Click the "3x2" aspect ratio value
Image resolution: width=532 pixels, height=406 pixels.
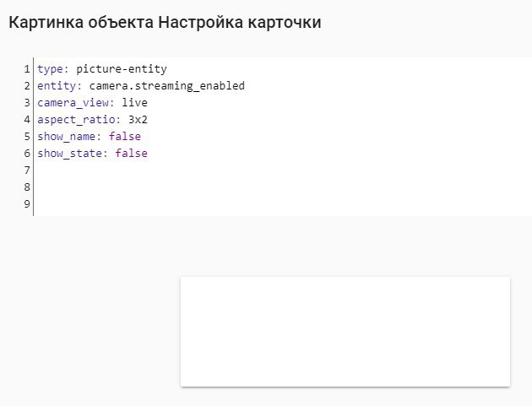click(138, 119)
